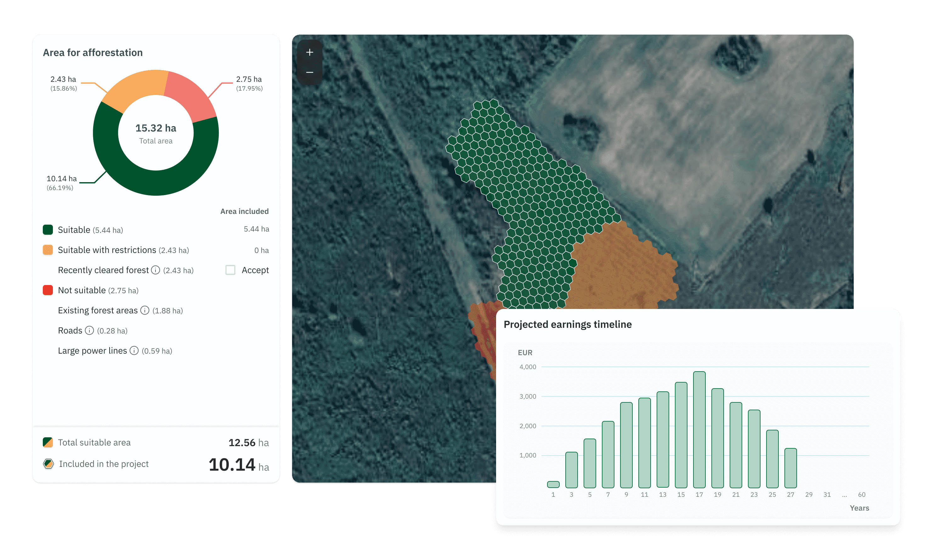Viewport: 933px width, 560px height.
Task: Zoom out on the map
Action: (310, 72)
